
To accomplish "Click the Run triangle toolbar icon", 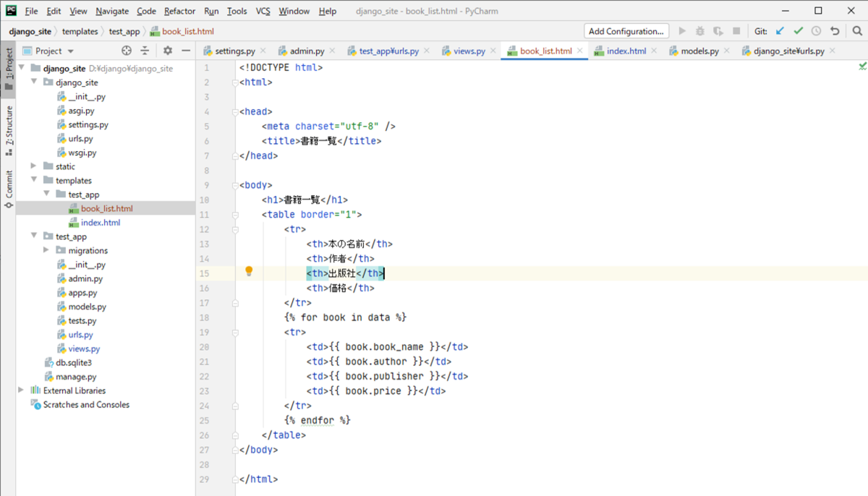I will tap(682, 31).
